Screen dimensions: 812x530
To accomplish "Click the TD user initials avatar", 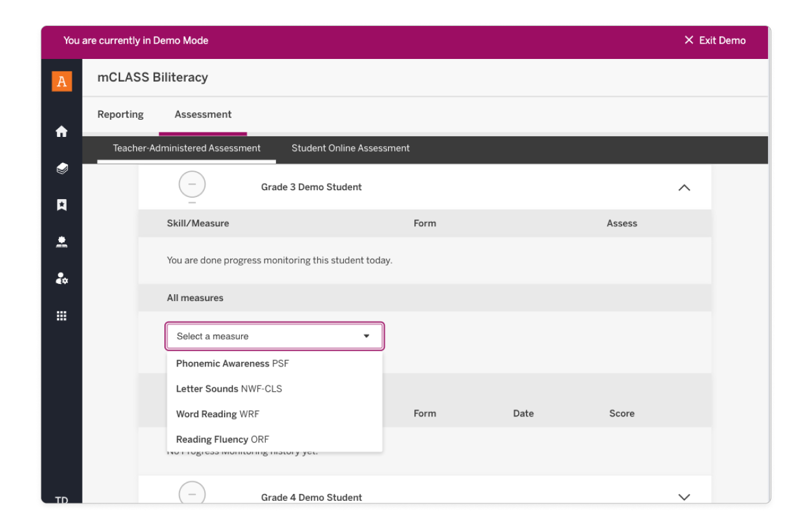I will click(x=62, y=500).
